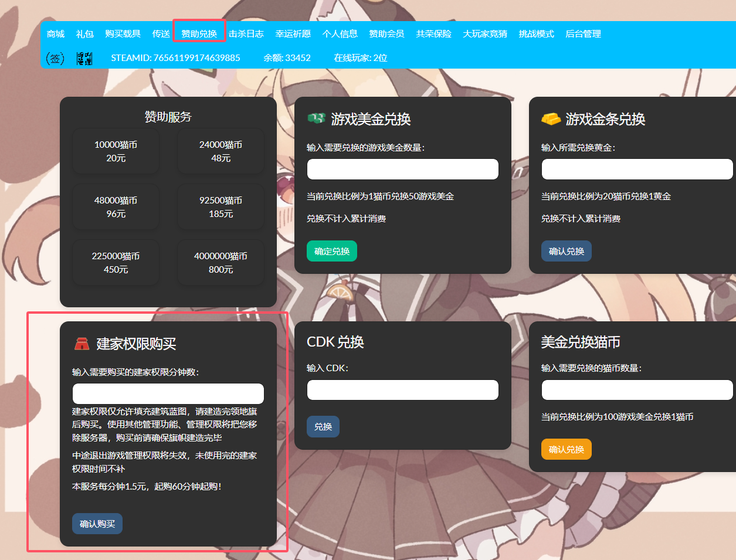Click the 呼叫管理 call admin icon

click(84, 58)
